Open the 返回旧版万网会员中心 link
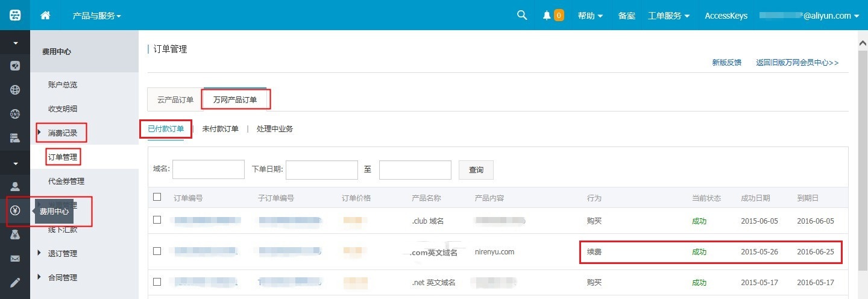 (797, 62)
